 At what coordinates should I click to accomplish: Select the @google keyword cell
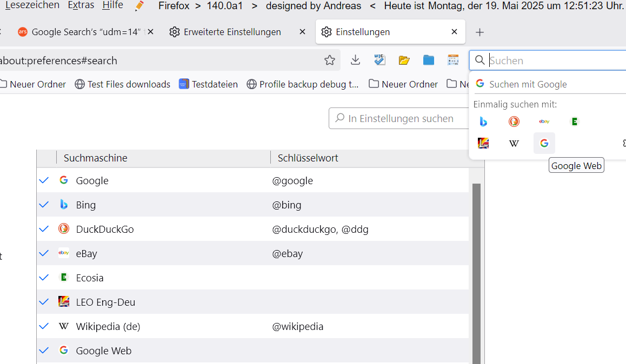[292, 180]
